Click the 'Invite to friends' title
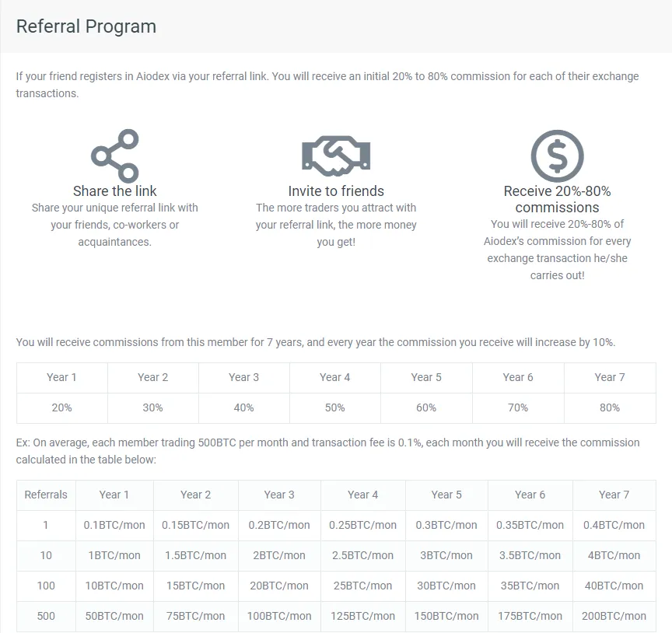 [x=336, y=191]
